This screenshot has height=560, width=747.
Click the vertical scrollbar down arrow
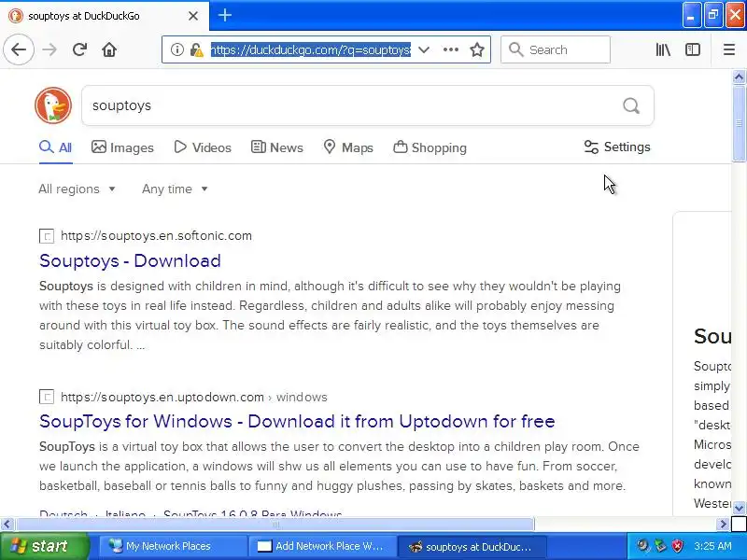pos(739,508)
